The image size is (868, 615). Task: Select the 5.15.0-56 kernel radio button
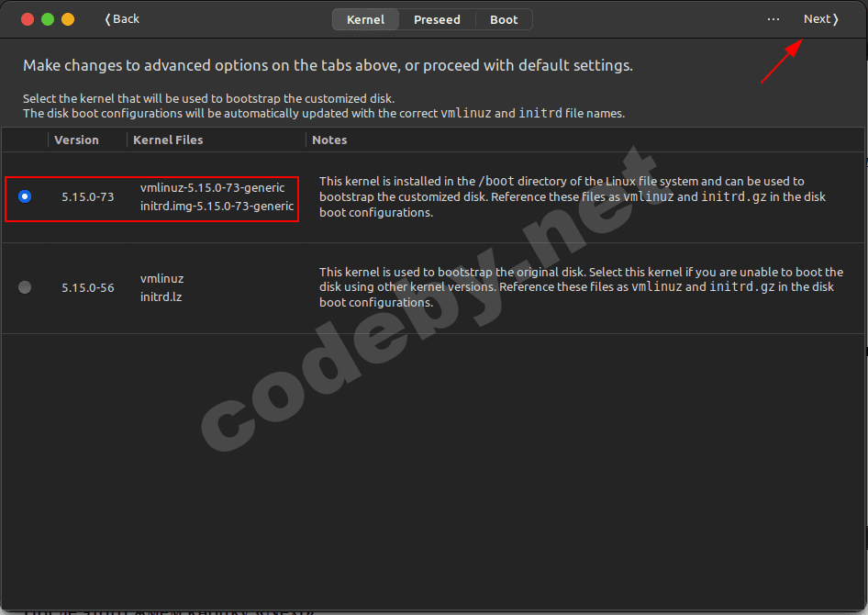(25, 287)
